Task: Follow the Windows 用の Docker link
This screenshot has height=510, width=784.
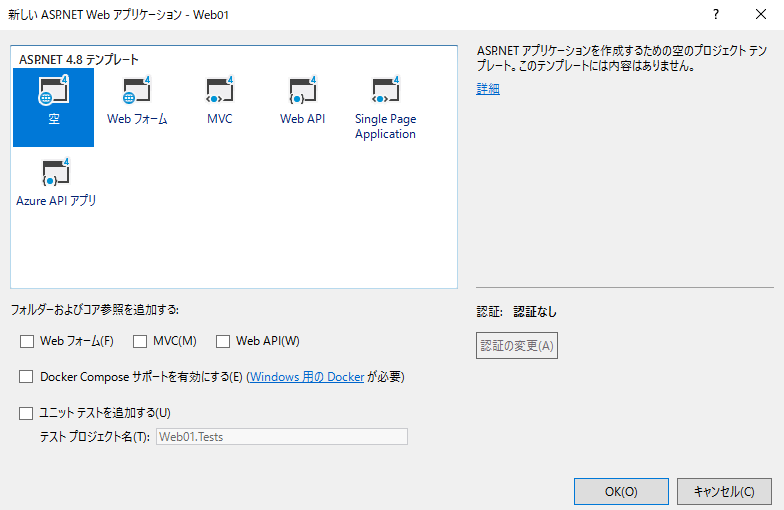Action: click(307, 377)
